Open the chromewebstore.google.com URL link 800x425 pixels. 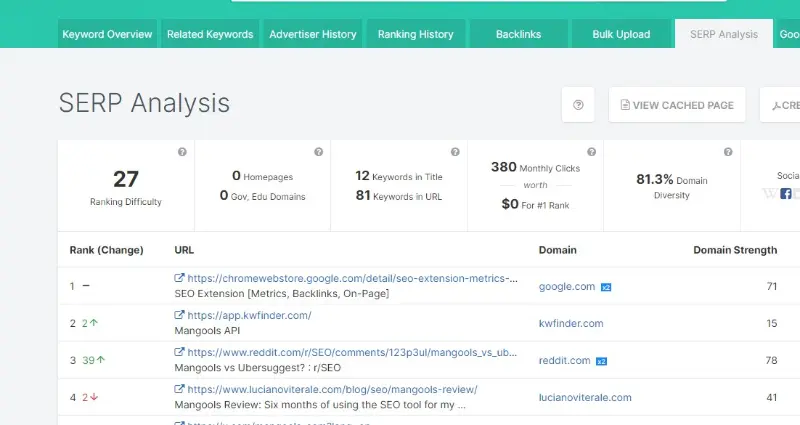pos(353,278)
